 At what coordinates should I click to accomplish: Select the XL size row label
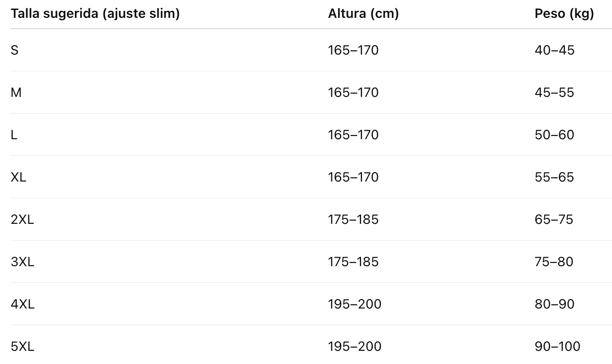(18, 177)
